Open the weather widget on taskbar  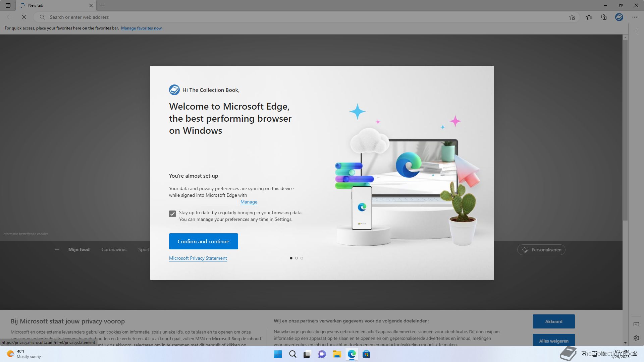click(x=23, y=354)
